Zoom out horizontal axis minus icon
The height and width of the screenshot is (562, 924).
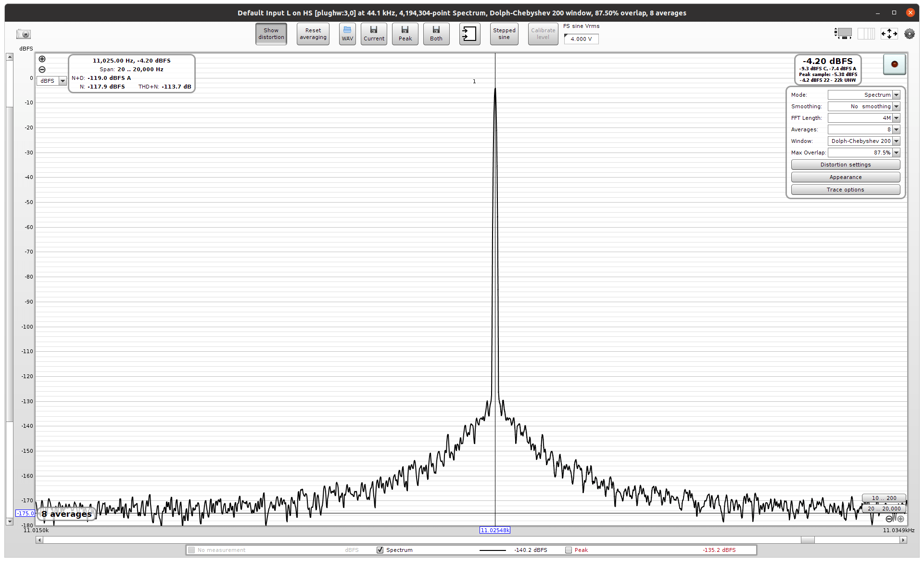coord(889,519)
